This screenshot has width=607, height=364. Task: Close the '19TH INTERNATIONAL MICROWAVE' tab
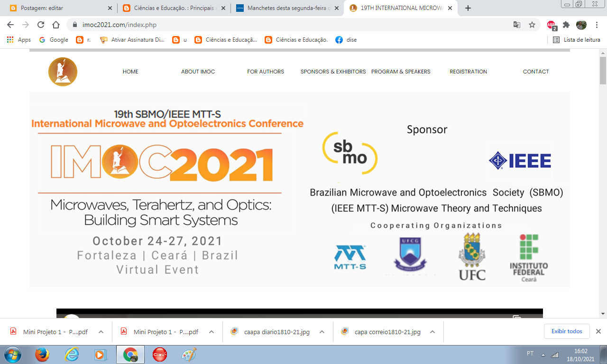point(450,8)
